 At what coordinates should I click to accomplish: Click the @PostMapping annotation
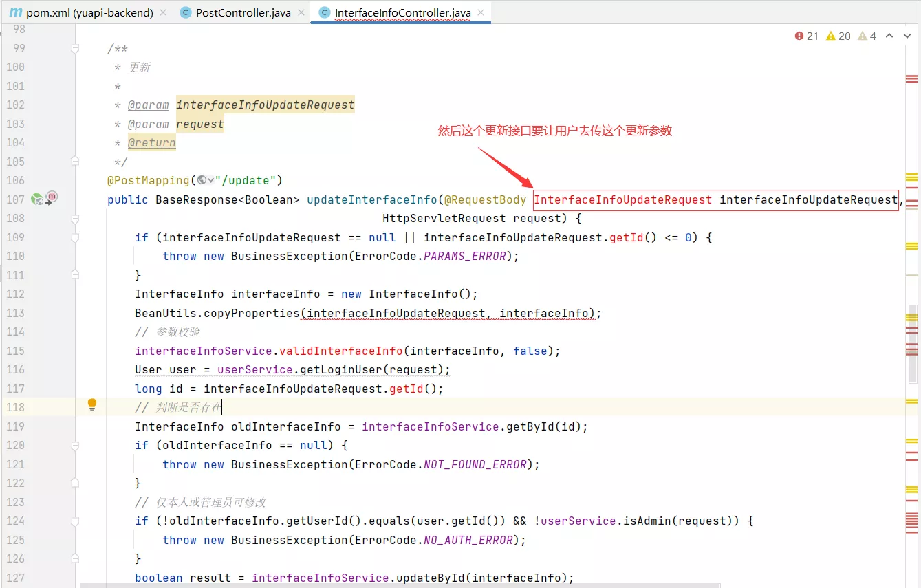[x=148, y=180]
